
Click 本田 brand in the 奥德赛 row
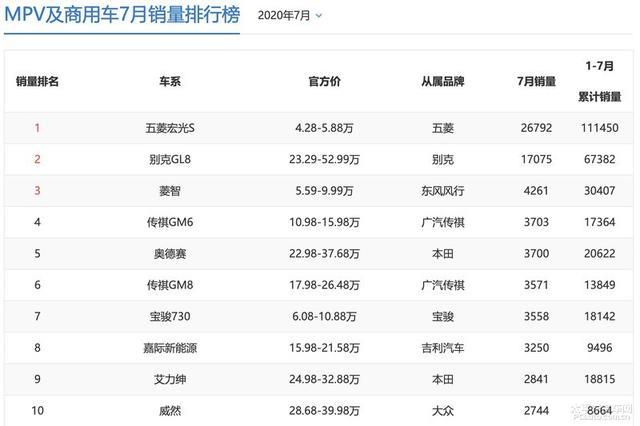[443, 254]
